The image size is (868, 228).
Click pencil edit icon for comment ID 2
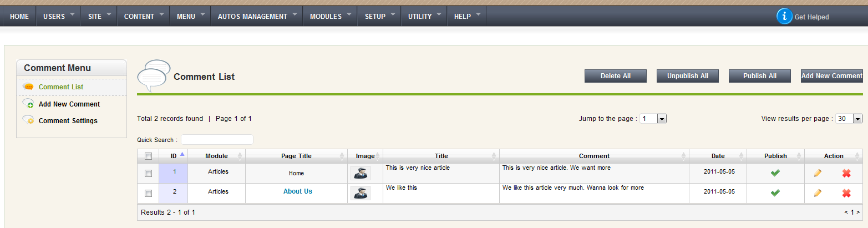[x=818, y=193]
